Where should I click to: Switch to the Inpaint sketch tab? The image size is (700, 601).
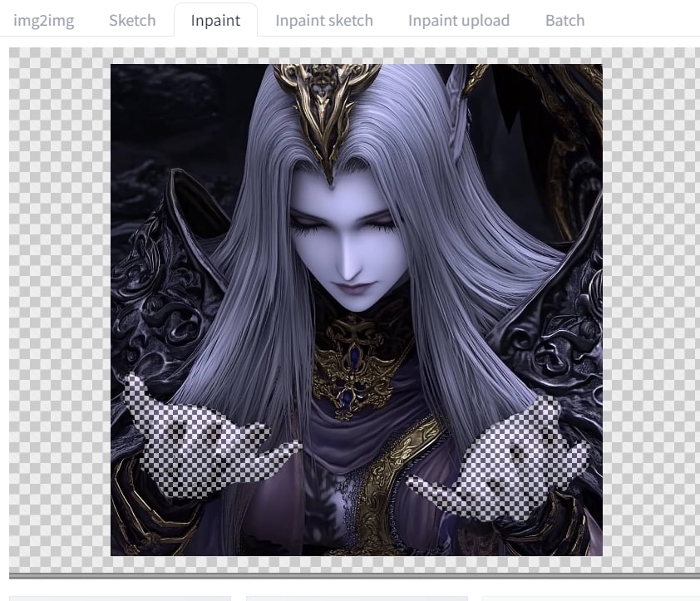tap(324, 21)
